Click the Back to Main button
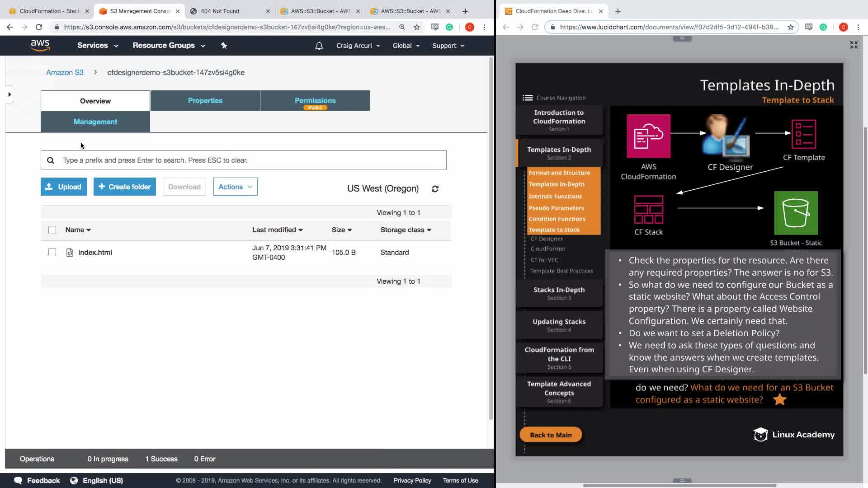 point(551,435)
